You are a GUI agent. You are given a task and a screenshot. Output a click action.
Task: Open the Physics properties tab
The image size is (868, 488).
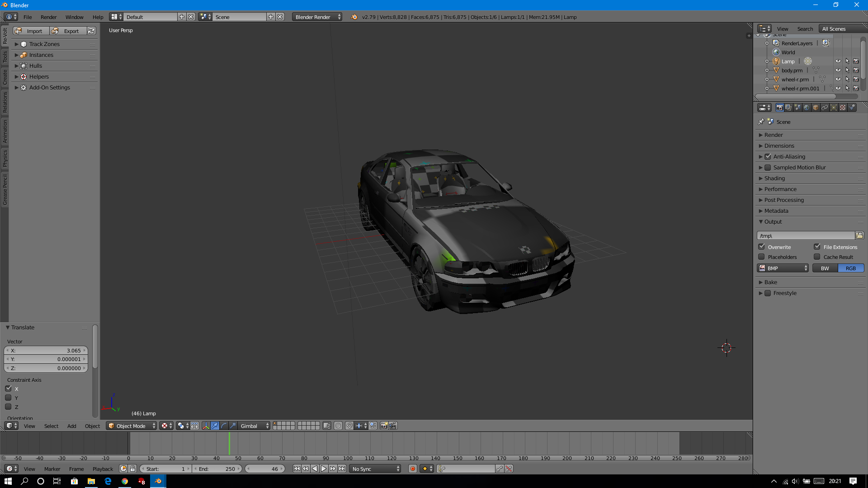pyautogui.click(x=852, y=108)
